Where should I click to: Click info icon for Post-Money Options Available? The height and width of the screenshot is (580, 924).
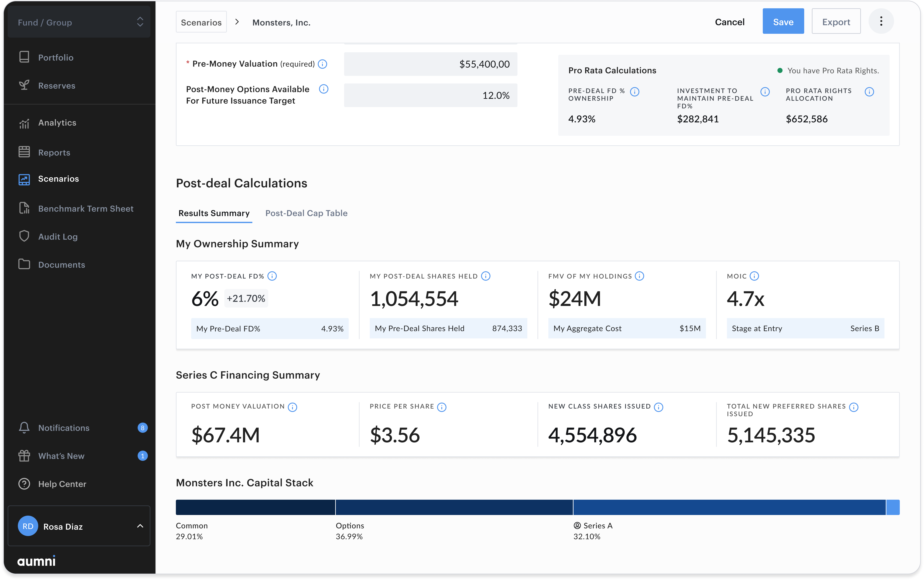coord(324,89)
